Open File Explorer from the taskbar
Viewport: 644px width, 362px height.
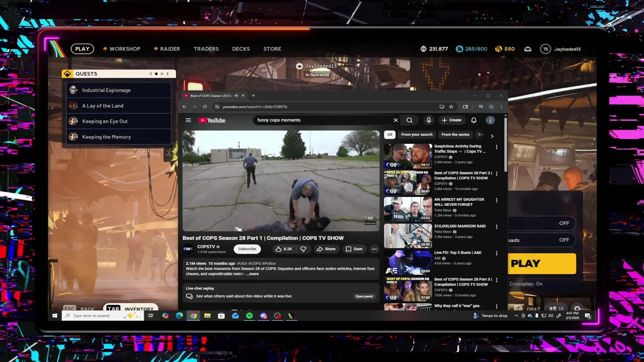point(207,316)
